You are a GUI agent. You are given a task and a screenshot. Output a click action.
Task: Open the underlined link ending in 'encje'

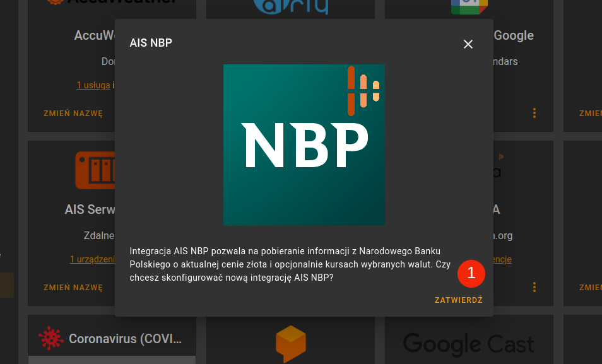coord(502,259)
